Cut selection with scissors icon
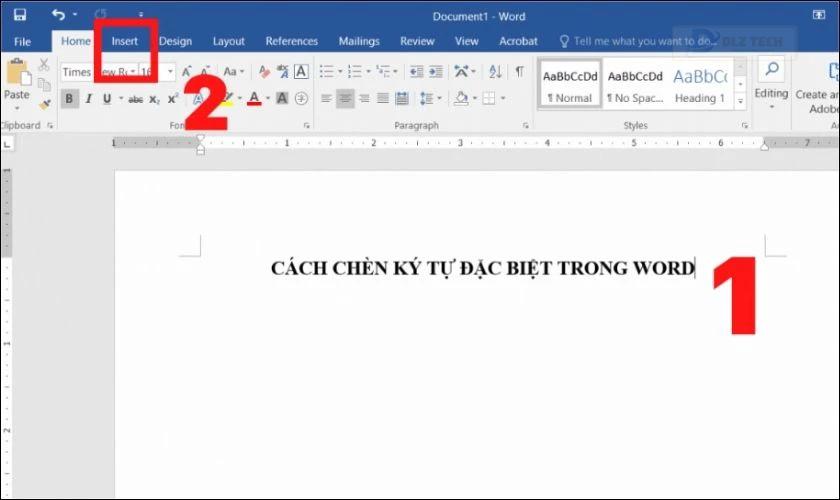Viewport: 840px width, 500px height. tap(44, 65)
